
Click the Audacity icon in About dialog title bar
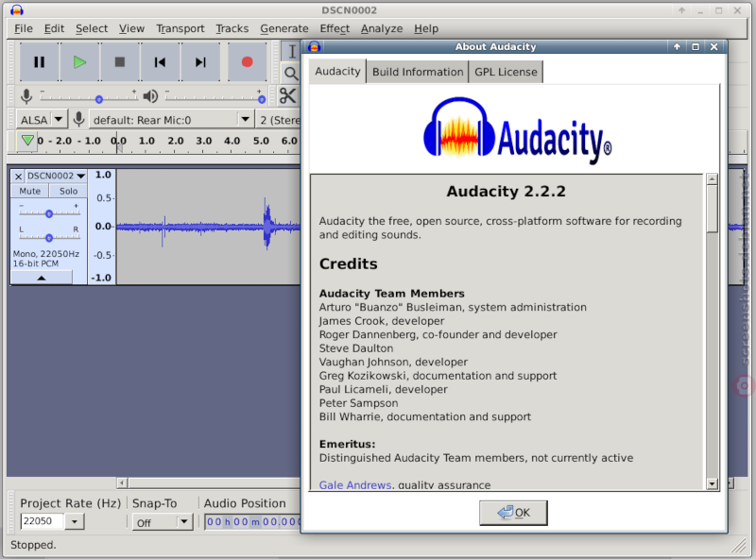point(315,47)
